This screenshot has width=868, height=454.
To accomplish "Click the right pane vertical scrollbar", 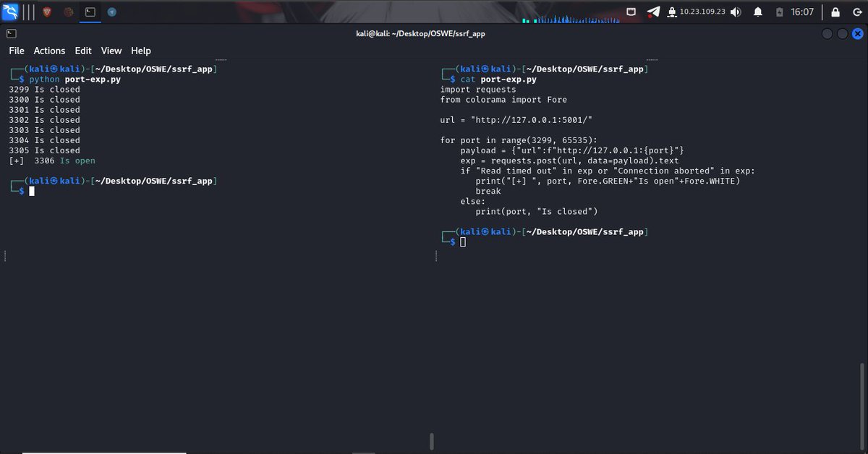I will tap(861, 407).
